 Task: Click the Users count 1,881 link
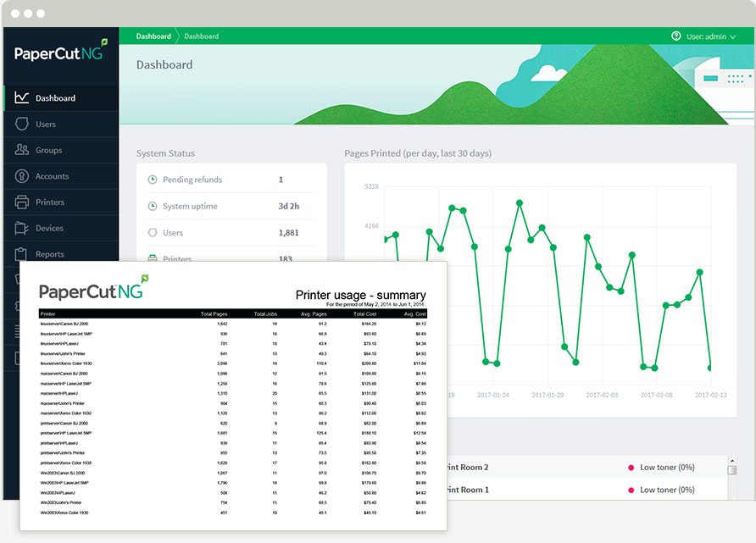point(289,232)
